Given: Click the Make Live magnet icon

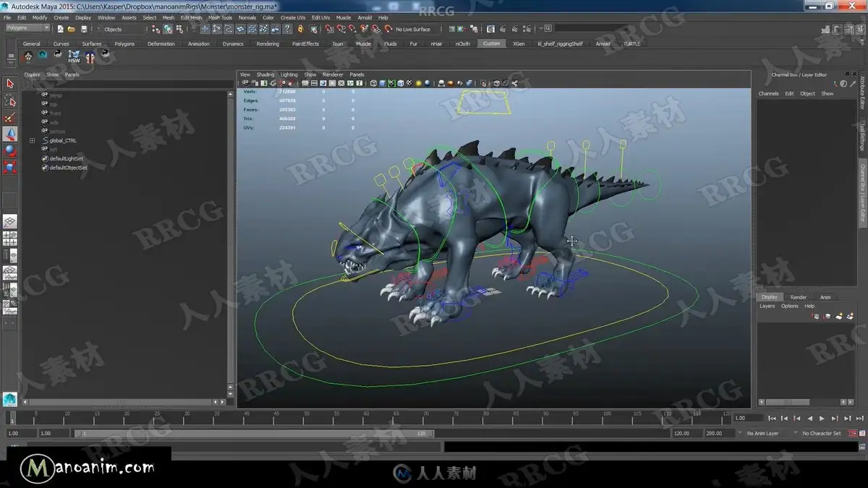Looking at the screenshot, I should click(388, 29).
